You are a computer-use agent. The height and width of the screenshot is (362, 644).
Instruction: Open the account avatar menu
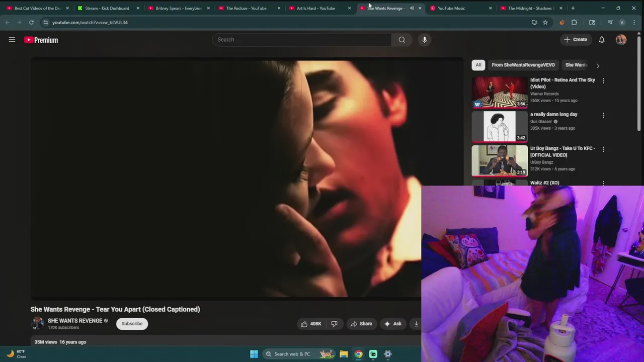click(x=621, y=40)
